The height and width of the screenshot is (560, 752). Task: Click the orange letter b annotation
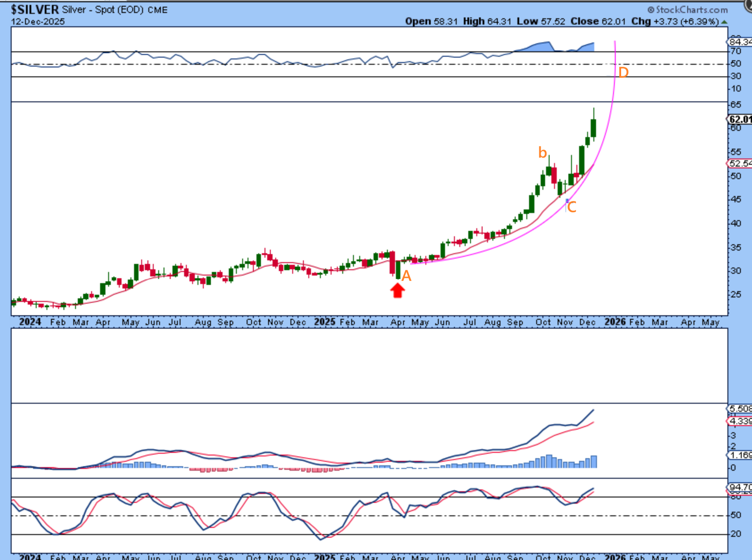pos(542,153)
